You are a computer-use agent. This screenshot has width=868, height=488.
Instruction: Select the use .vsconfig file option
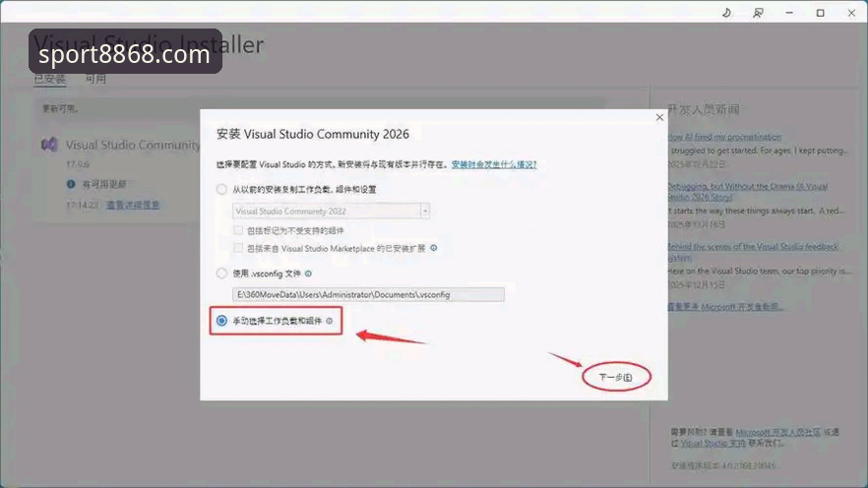coord(221,274)
